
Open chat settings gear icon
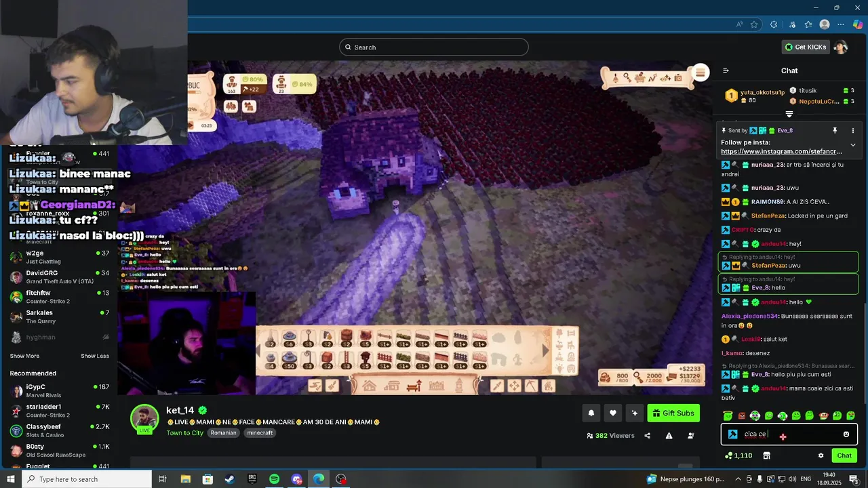[821, 455]
